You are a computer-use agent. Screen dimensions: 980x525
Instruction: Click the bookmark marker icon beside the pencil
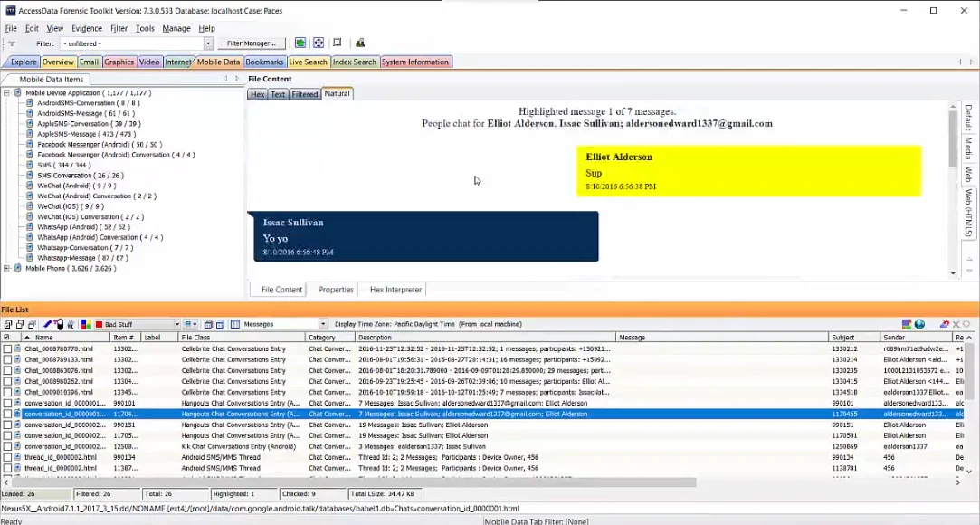pyautogui.click(x=60, y=324)
